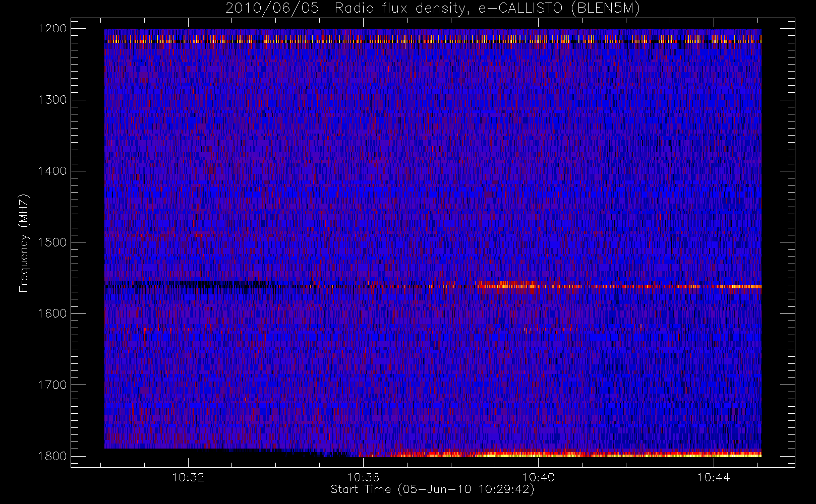Click the 'Start Time (05-Jun-10 10:29:42)' label

point(432,489)
